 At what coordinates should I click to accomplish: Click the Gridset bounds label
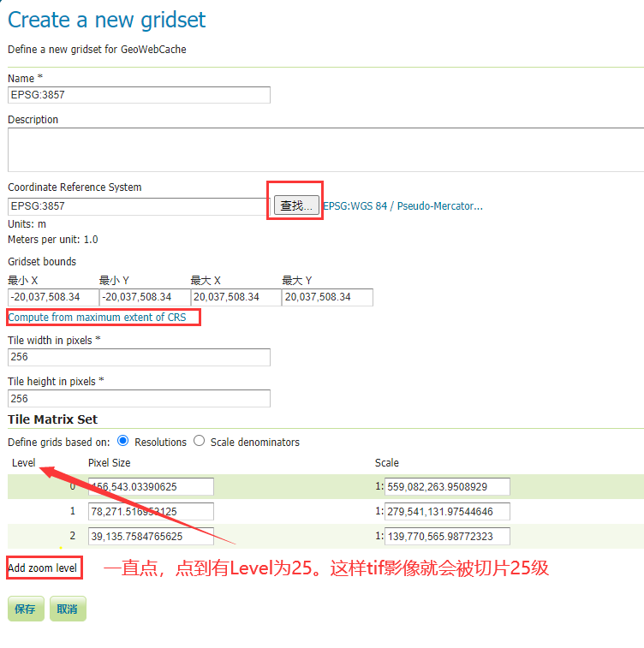click(x=42, y=262)
